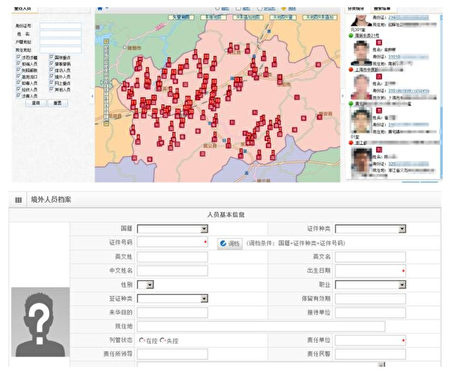450x374 pixels.
Task: Expand the 证件种类 document type dropdown
Action: pyautogui.click(x=370, y=229)
